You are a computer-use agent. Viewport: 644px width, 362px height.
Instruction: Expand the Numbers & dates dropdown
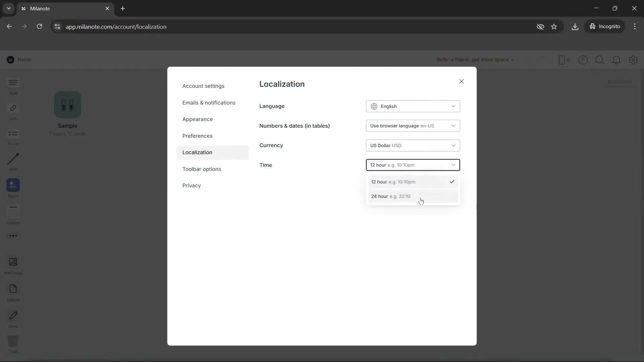coord(413,126)
